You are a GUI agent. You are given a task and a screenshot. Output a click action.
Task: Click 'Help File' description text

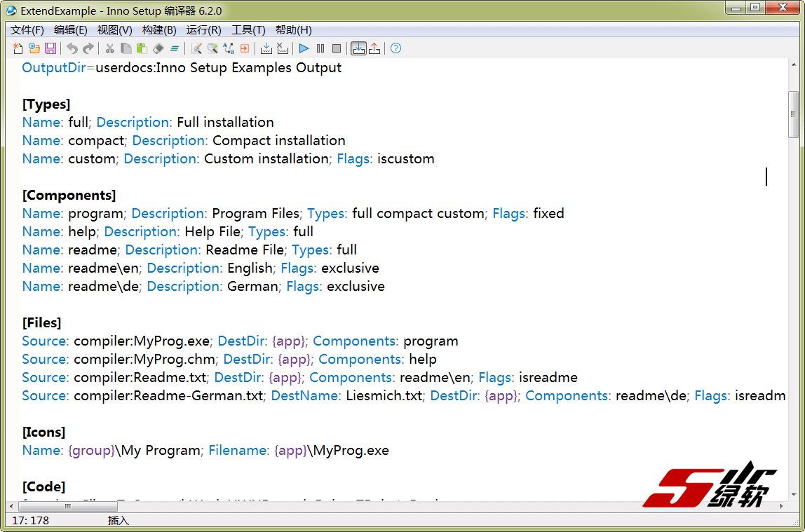tap(212, 232)
